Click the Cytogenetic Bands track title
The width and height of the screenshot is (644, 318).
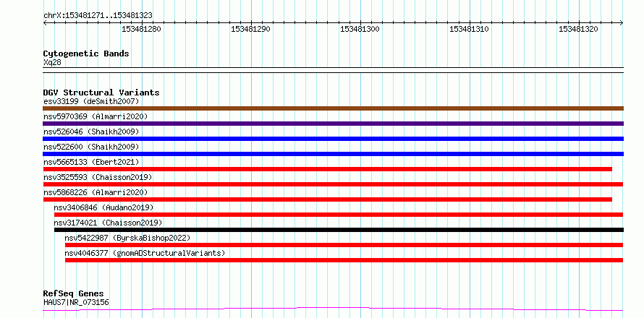86,53
